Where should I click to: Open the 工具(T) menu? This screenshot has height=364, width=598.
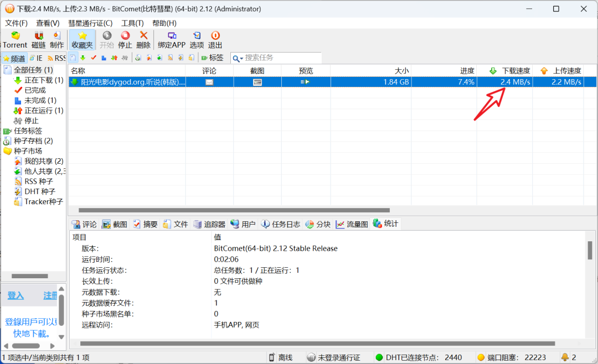pyautogui.click(x=132, y=23)
